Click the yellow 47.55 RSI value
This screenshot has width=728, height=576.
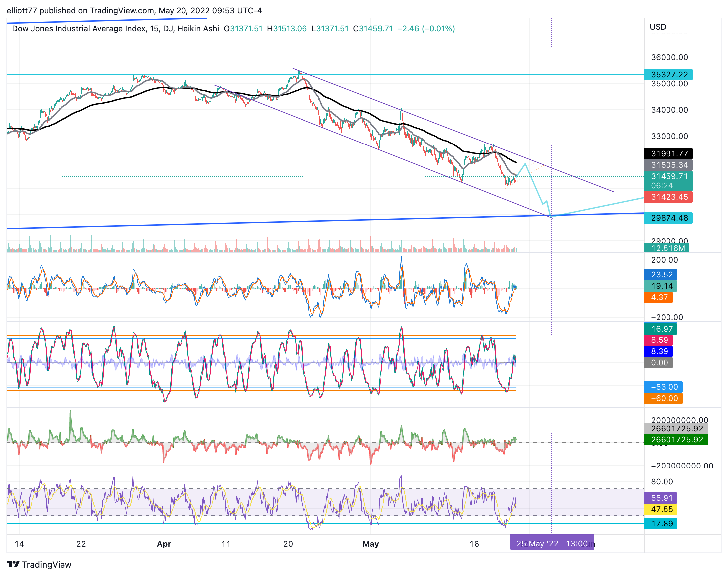[x=661, y=509]
